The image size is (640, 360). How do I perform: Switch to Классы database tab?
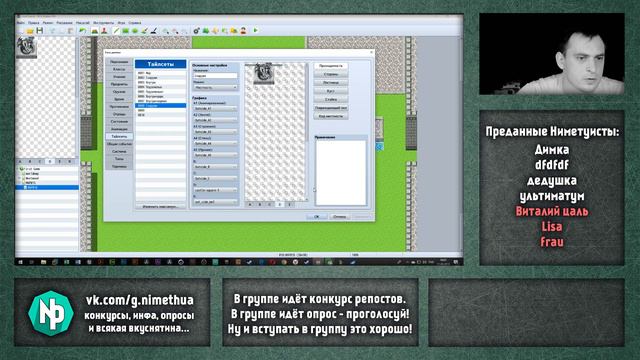coord(119,69)
